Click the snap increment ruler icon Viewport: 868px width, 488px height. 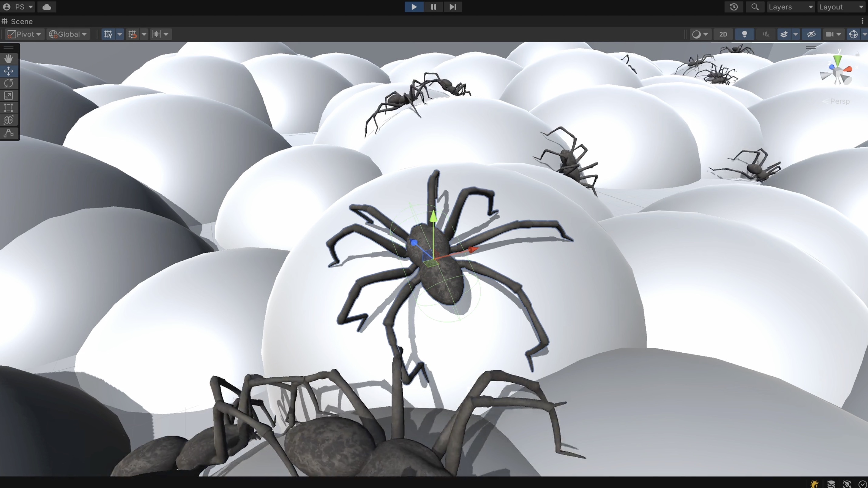[157, 34]
